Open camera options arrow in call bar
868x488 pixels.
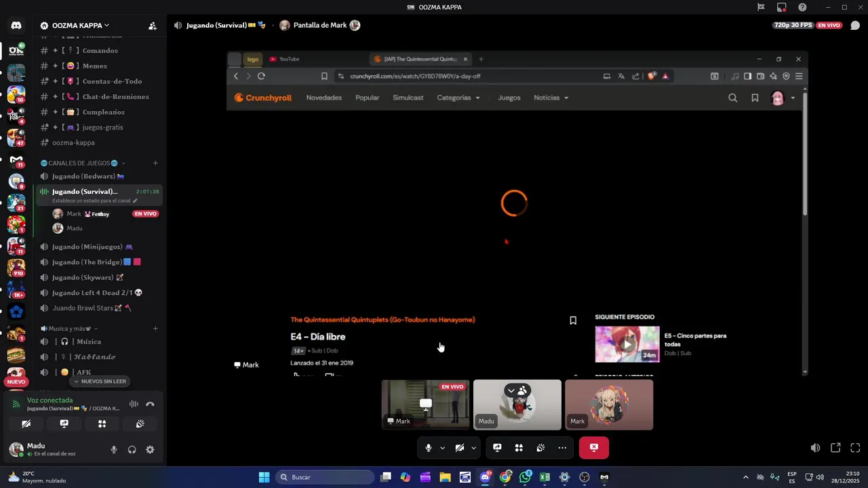tap(473, 448)
